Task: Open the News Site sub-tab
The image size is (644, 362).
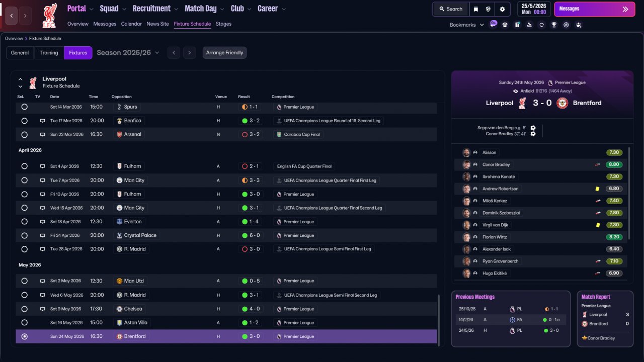Action: pos(158,24)
